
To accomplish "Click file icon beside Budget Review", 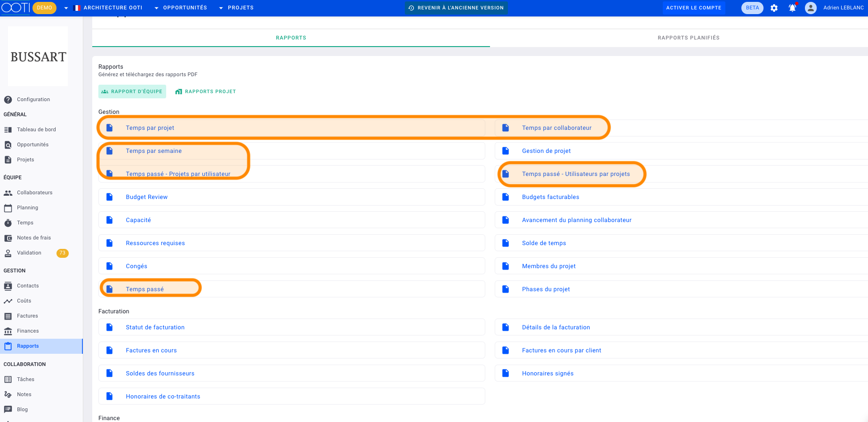I will tap(110, 197).
